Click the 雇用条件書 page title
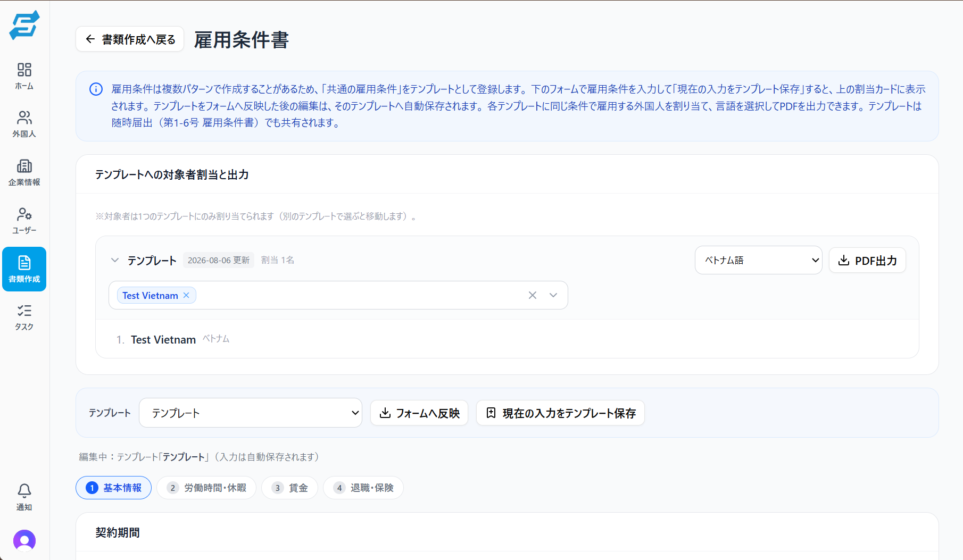 point(242,40)
